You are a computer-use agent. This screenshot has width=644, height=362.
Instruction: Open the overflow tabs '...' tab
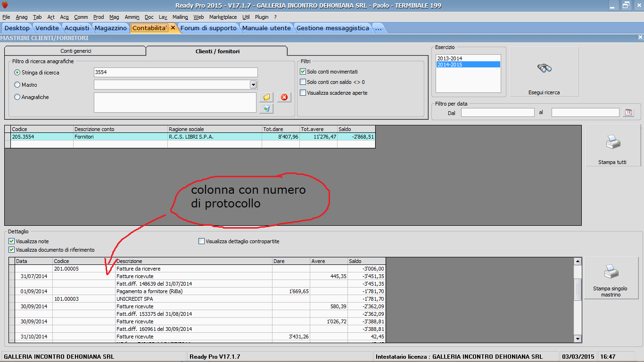tap(378, 28)
